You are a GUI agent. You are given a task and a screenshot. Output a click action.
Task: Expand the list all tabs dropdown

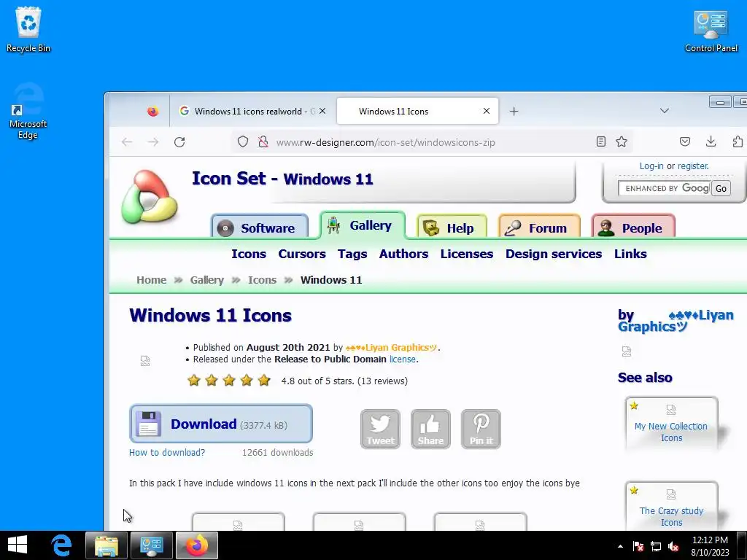tap(664, 111)
